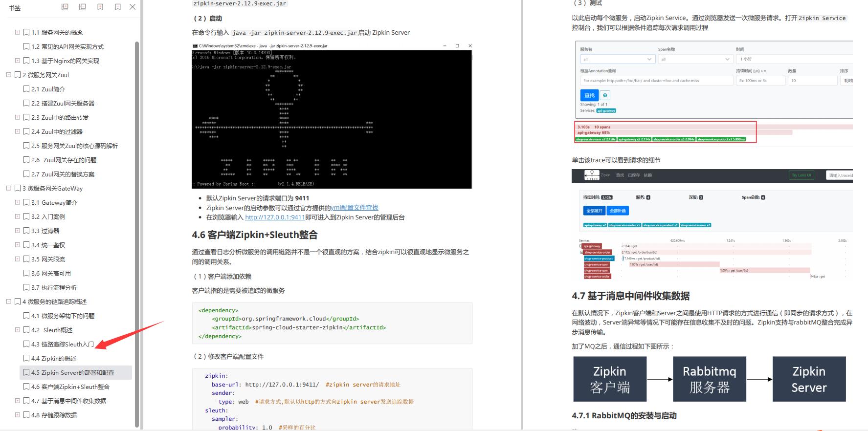The width and height of the screenshot is (868, 431).
Task: Expand the 1.3 基于Nginx的网关实现 node
Action: point(18,61)
